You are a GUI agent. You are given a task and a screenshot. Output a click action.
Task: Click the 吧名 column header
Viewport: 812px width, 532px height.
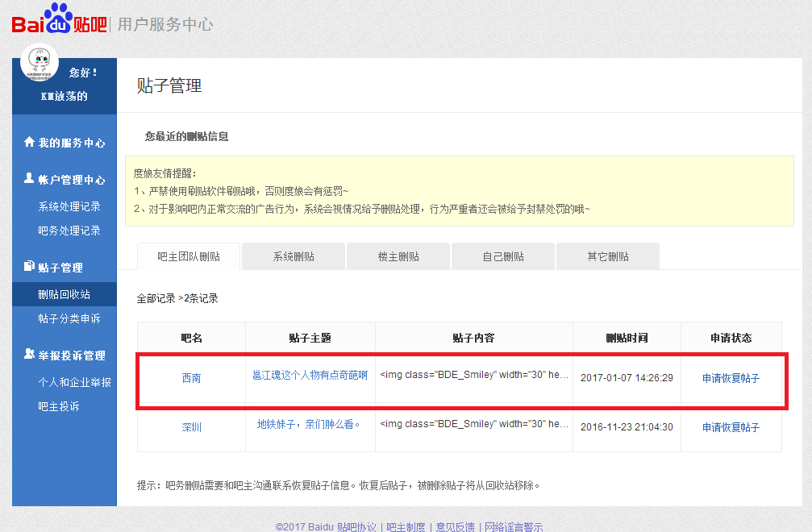(192, 338)
